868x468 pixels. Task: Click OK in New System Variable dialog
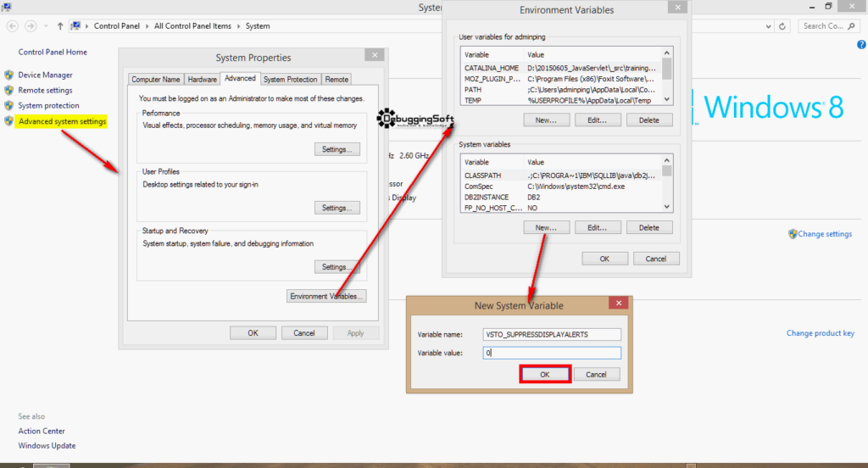tap(545, 374)
